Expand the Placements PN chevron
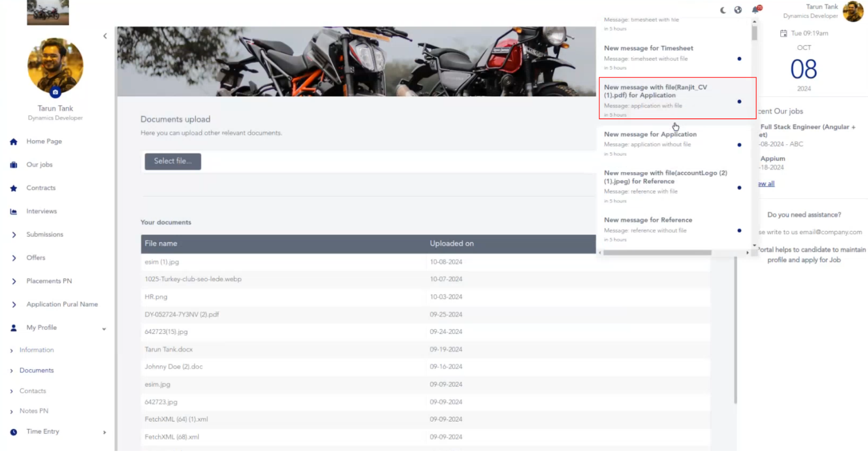The width and height of the screenshot is (868, 455). [x=14, y=281]
